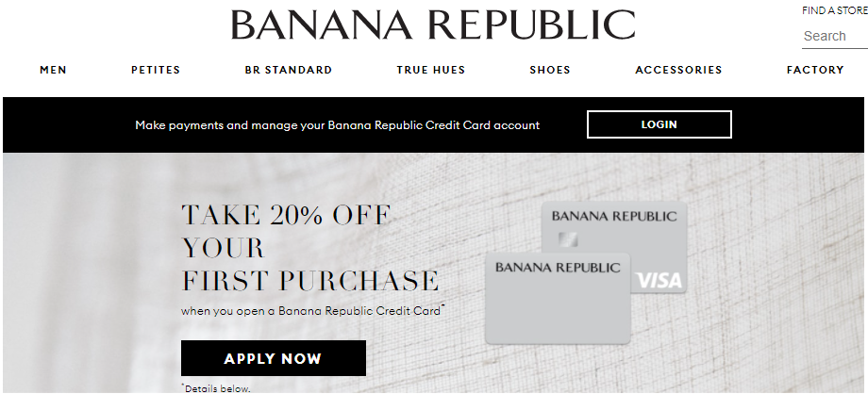
Task: Open the Find a Store link
Action: click(834, 10)
